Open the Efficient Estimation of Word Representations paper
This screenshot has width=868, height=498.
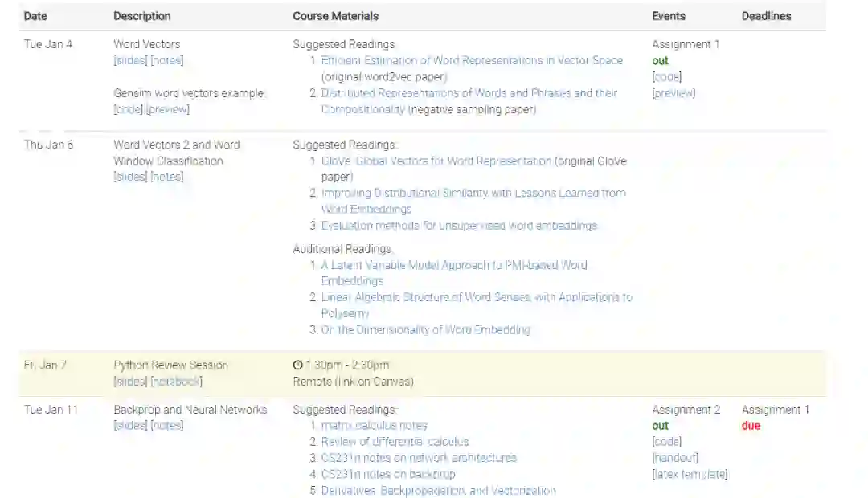pos(472,60)
